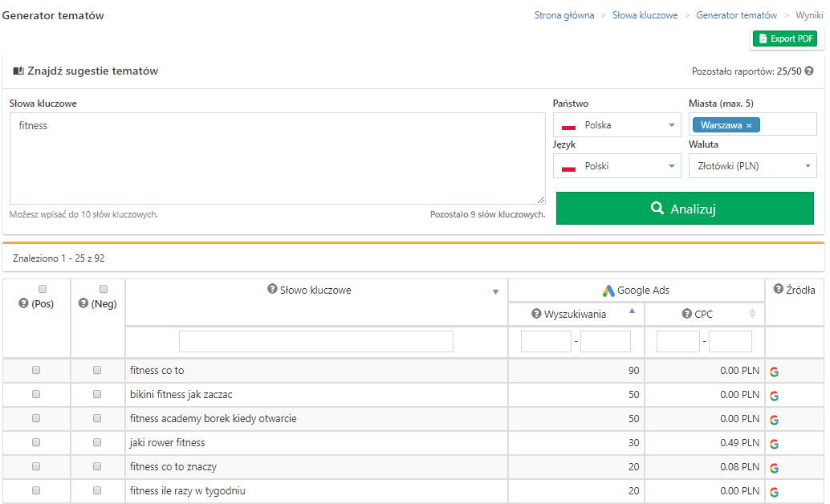This screenshot has width=830, height=504.
Task: Click help icon beside Źródła header
Action: tap(778, 290)
